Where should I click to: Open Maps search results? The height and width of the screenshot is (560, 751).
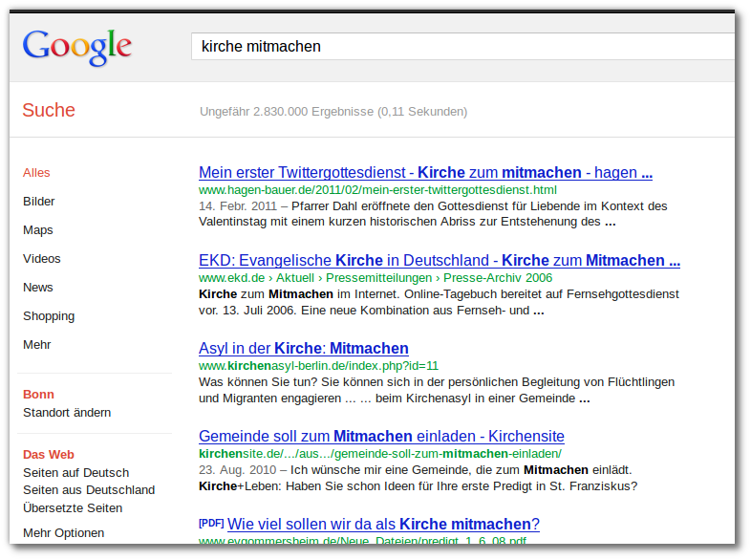38,230
